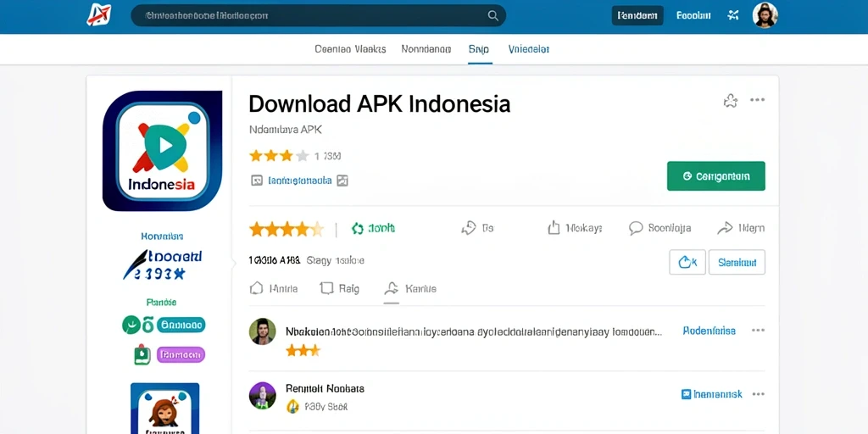Open the blue icon link on second review

(x=711, y=394)
